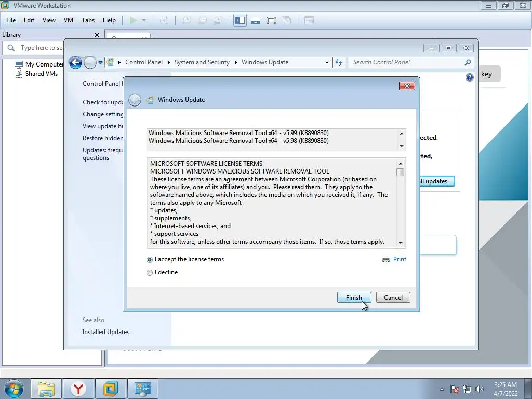Click the take snapshot toolbar icon
The width and height of the screenshot is (532, 399).
click(x=187, y=20)
